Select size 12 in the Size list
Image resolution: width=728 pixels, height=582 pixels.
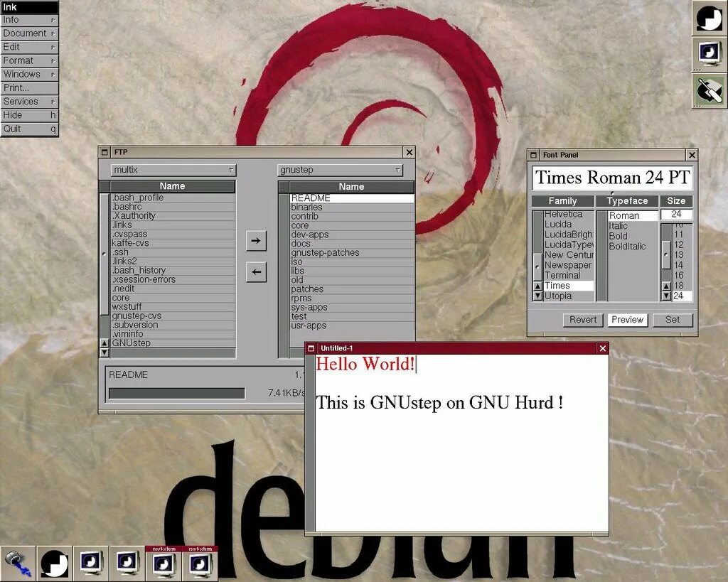[682, 245]
